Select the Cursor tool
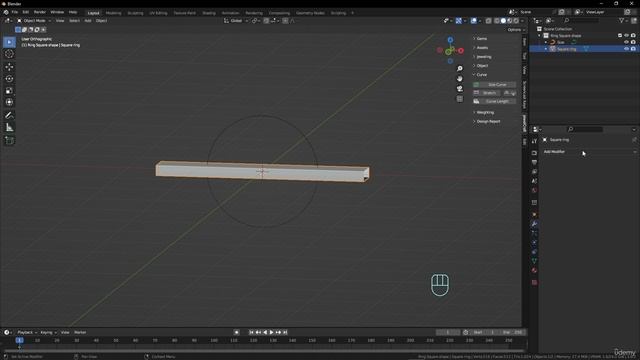The width and height of the screenshot is (640, 360). (9, 54)
